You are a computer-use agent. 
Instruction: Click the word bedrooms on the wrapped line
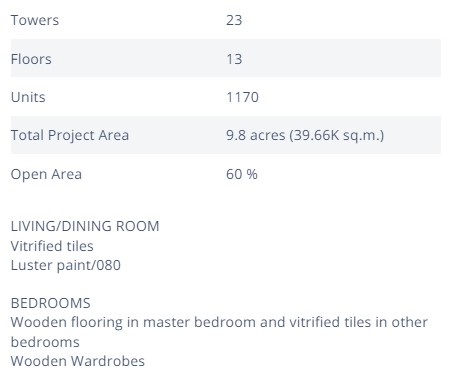click(45, 342)
